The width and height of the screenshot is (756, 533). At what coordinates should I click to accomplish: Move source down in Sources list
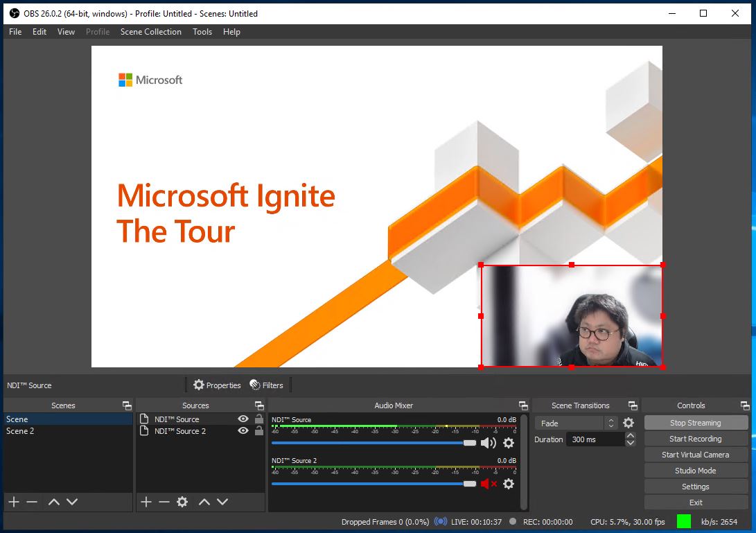[x=222, y=502]
